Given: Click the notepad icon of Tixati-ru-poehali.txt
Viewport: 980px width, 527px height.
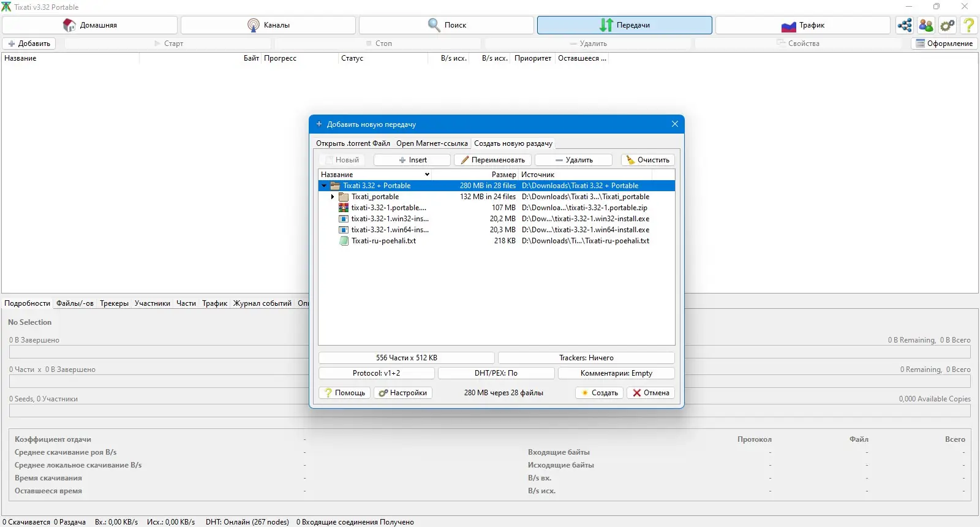Looking at the screenshot, I should pos(344,241).
